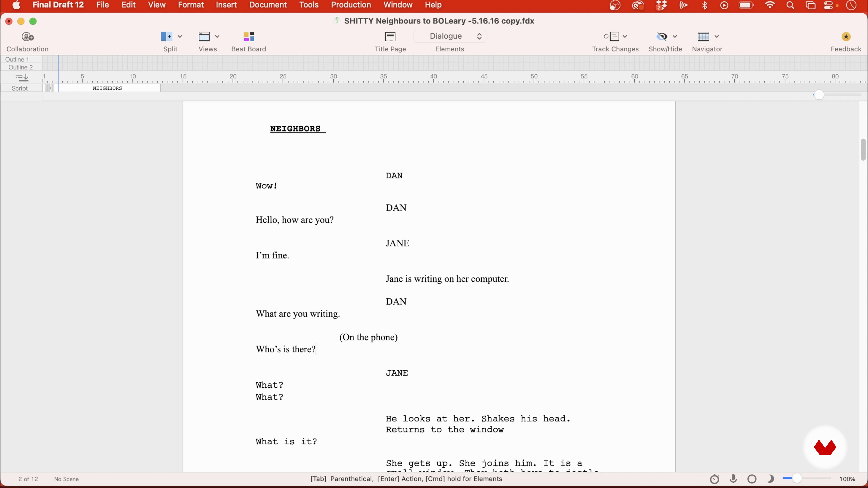
Task: Expand the Show/Hide dropdown arrow
Action: 675,36
